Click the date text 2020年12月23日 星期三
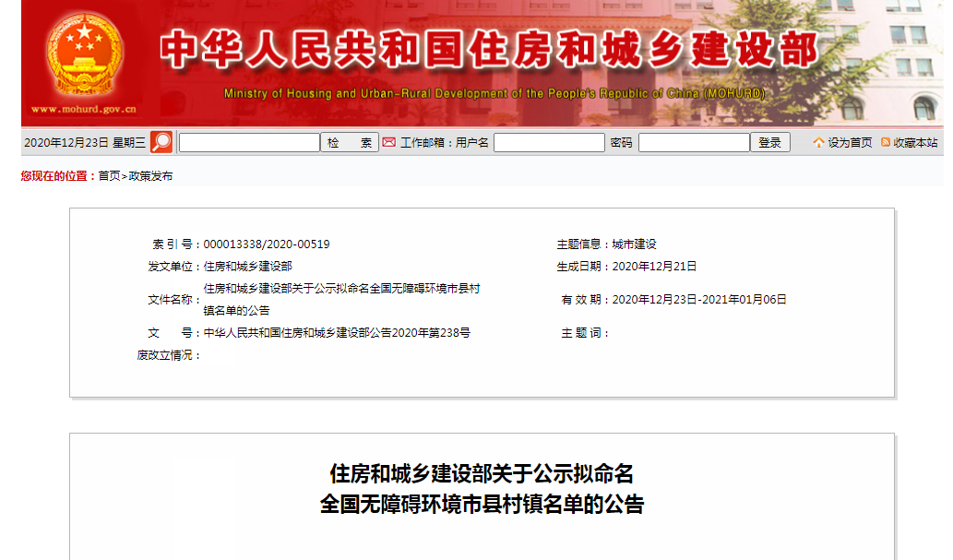Viewport: 953px width, 560px height. click(85, 142)
